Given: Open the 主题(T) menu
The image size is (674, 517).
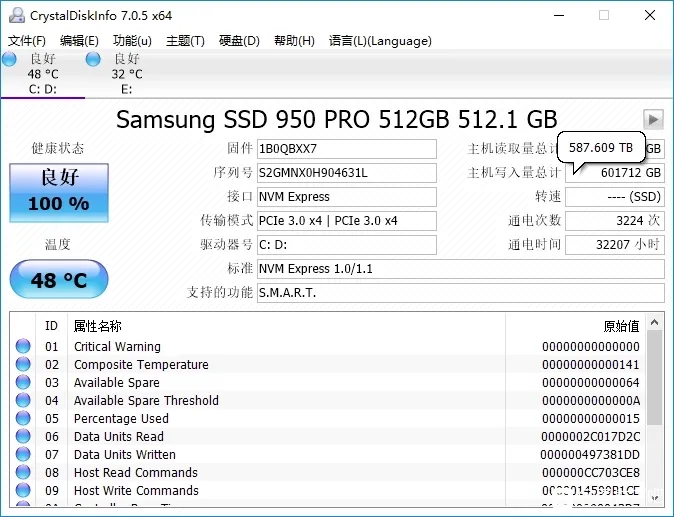Looking at the screenshot, I should (x=185, y=41).
